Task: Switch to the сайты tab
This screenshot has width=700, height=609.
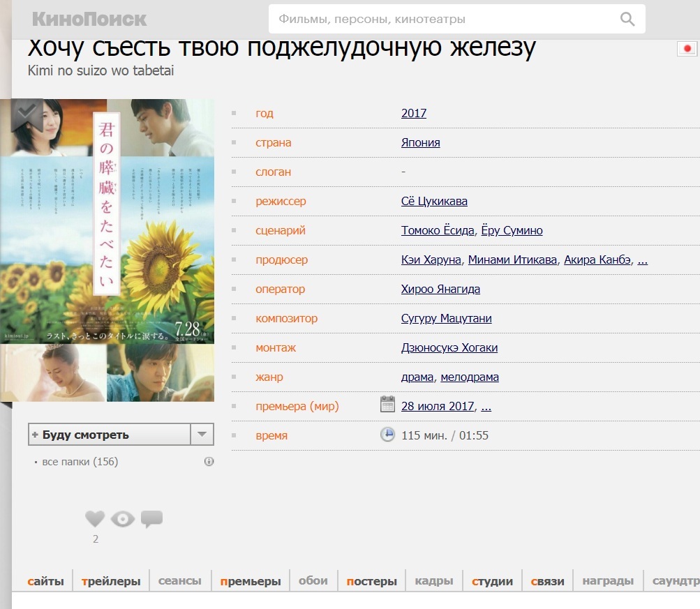Action: [45, 581]
